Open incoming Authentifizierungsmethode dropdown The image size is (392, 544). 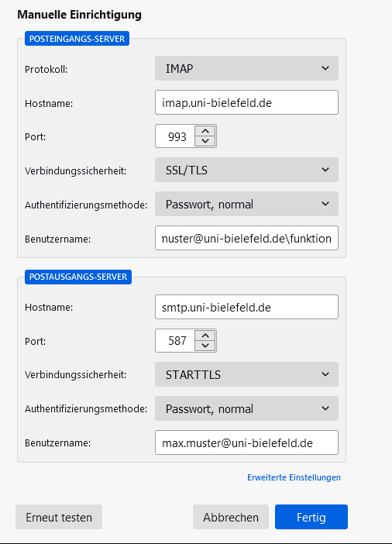pyautogui.click(x=246, y=204)
